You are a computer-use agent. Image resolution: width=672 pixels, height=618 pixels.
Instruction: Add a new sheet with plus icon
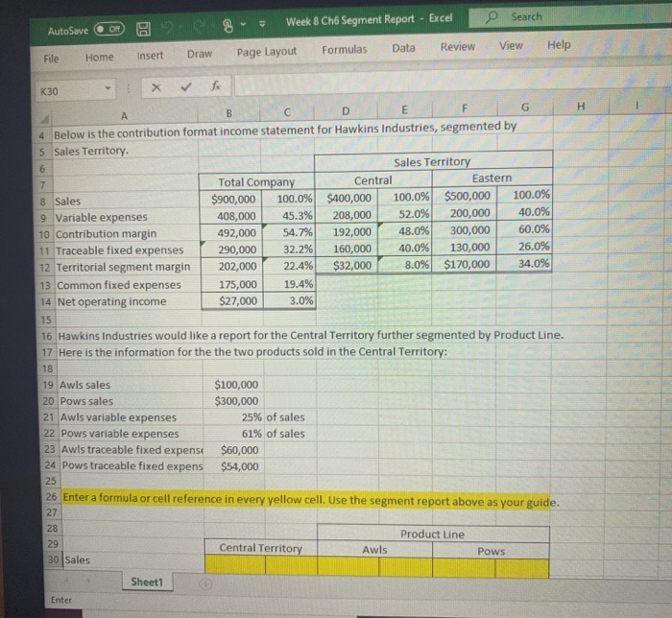click(205, 583)
